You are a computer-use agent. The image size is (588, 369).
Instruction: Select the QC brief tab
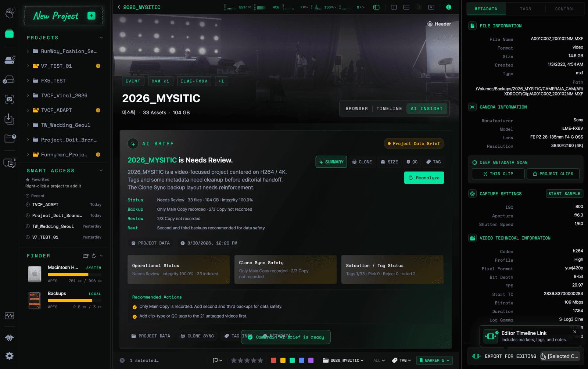412,162
